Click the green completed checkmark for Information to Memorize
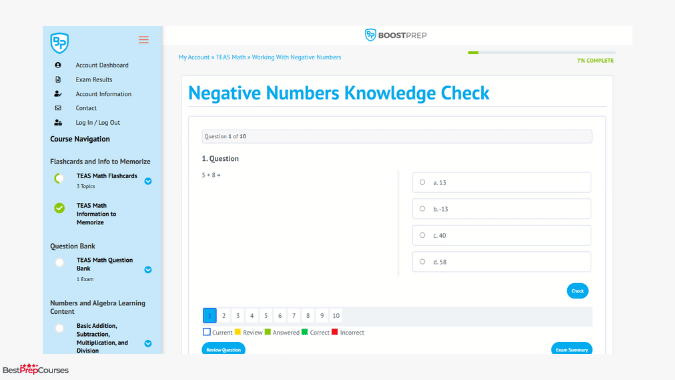675x380 pixels. pos(59,208)
